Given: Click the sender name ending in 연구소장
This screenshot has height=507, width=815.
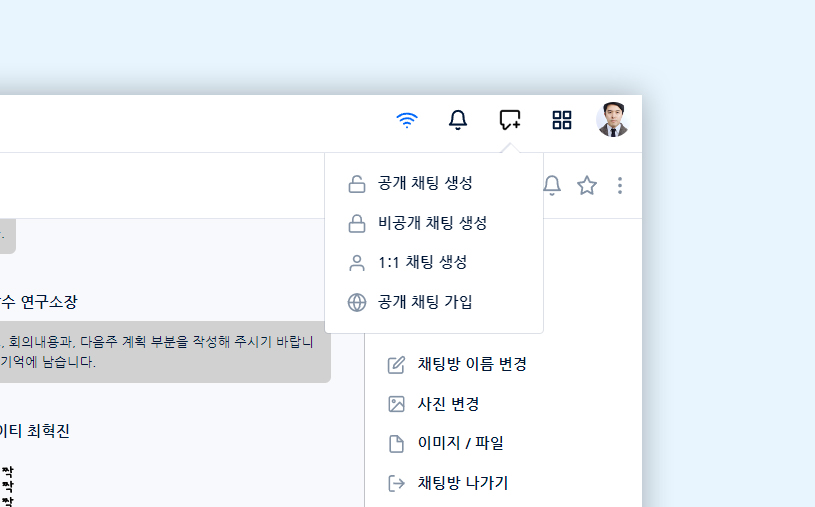Looking at the screenshot, I should coord(39,302).
